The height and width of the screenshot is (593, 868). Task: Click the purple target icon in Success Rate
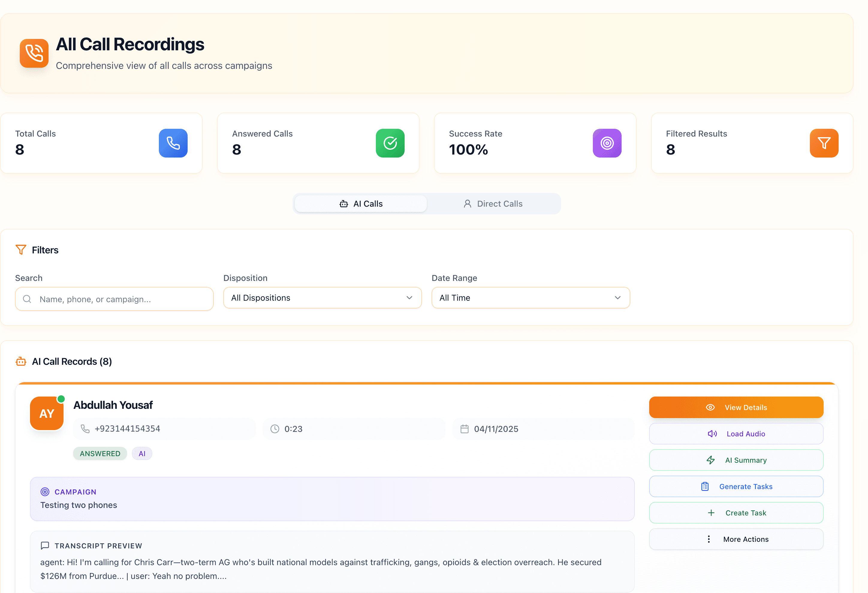pos(607,143)
